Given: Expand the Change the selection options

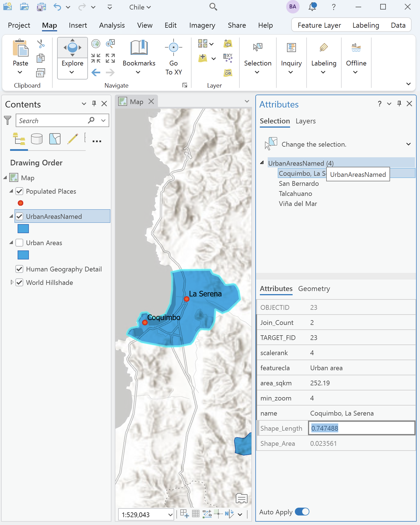Looking at the screenshot, I should point(409,144).
